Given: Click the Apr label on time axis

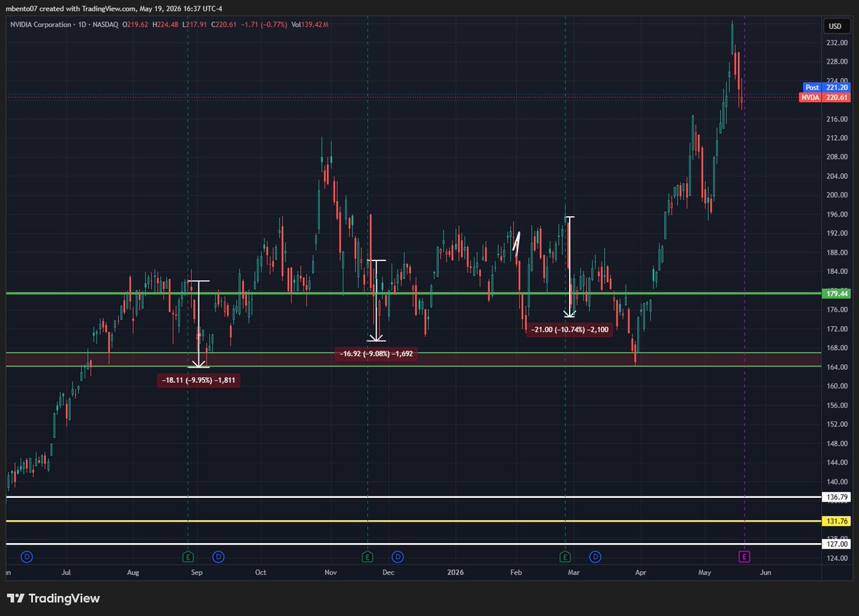Looking at the screenshot, I should click(640, 572).
